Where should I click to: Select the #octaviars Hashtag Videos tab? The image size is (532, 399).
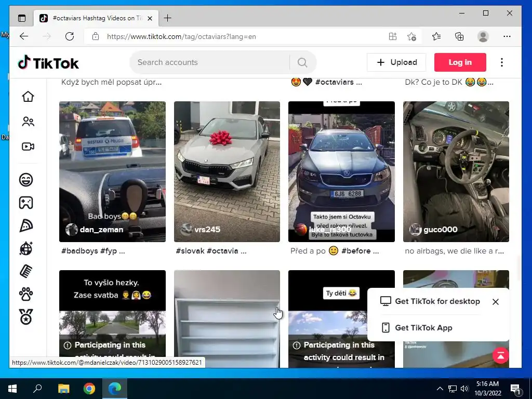point(96,18)
